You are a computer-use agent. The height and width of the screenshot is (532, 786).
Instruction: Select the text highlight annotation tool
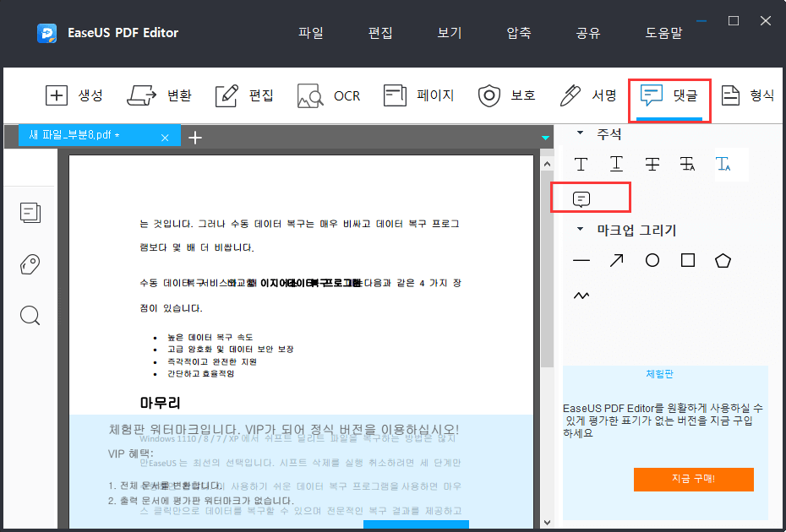point(581,164)
